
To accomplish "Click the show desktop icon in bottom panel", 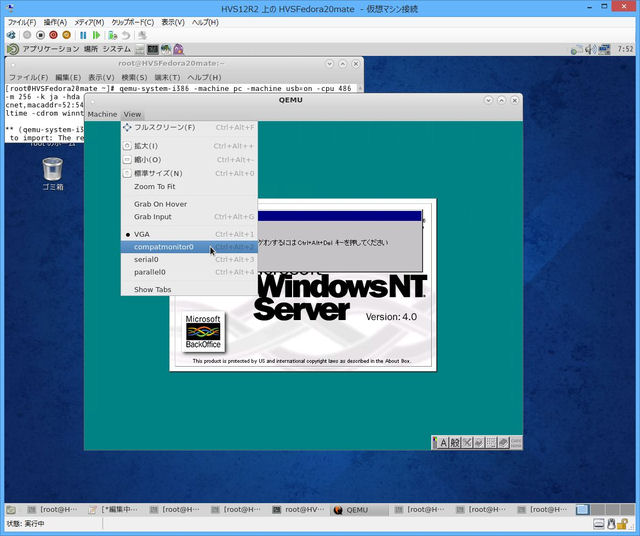I will tap(11, 509).
